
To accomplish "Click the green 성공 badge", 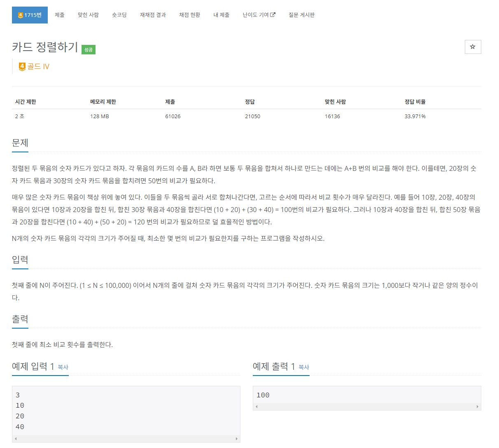I will click(x=89, y=50).
